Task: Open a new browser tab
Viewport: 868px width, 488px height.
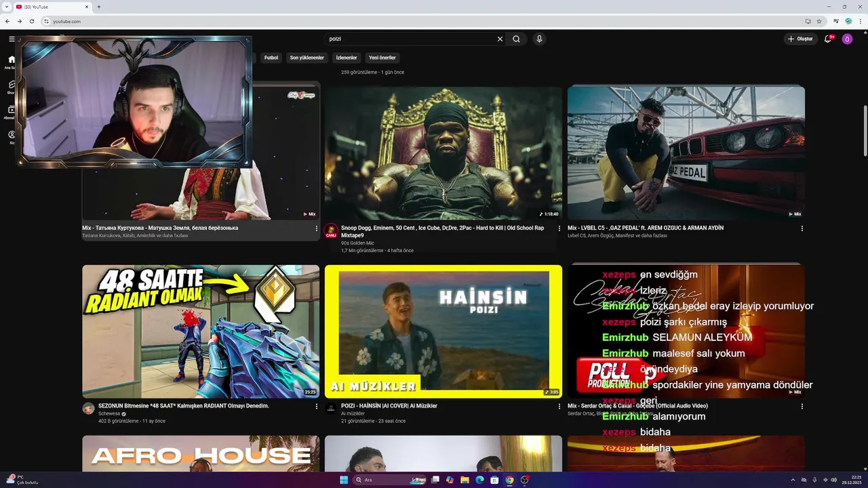Action: click(x=99, y=7)
